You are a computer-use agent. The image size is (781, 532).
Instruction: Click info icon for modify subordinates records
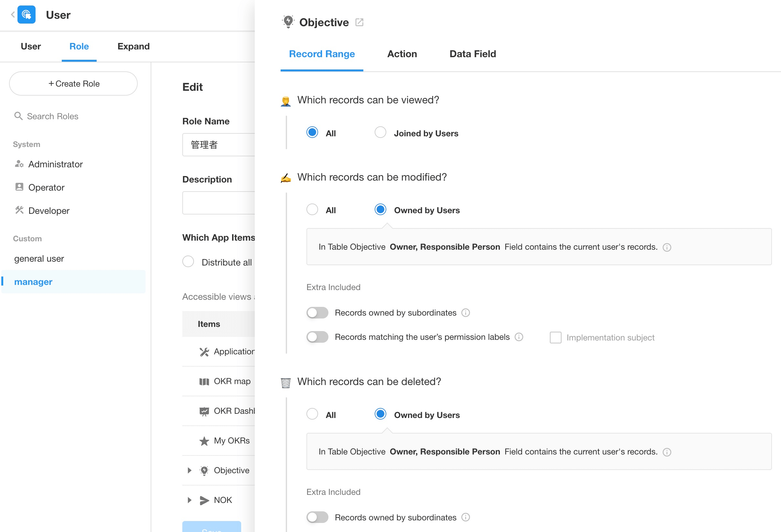click(x=465, y=313)
